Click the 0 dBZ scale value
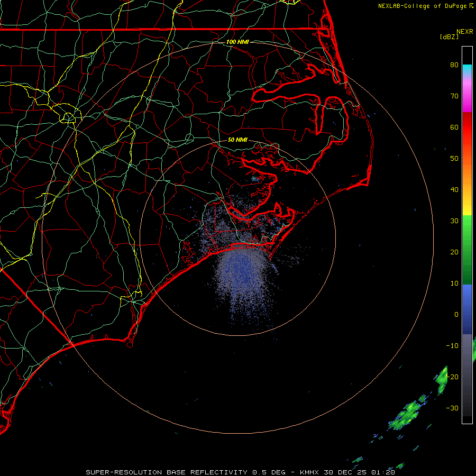 pyautogui.click(x=456, y=315)
